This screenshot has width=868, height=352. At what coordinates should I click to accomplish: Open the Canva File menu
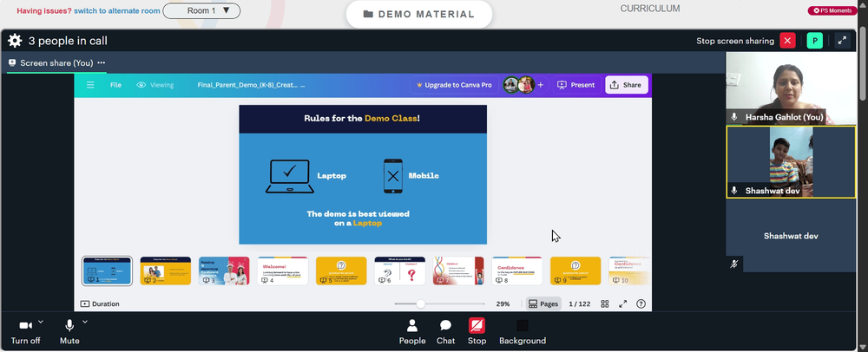pyautogui.click(x=115, y=85)
